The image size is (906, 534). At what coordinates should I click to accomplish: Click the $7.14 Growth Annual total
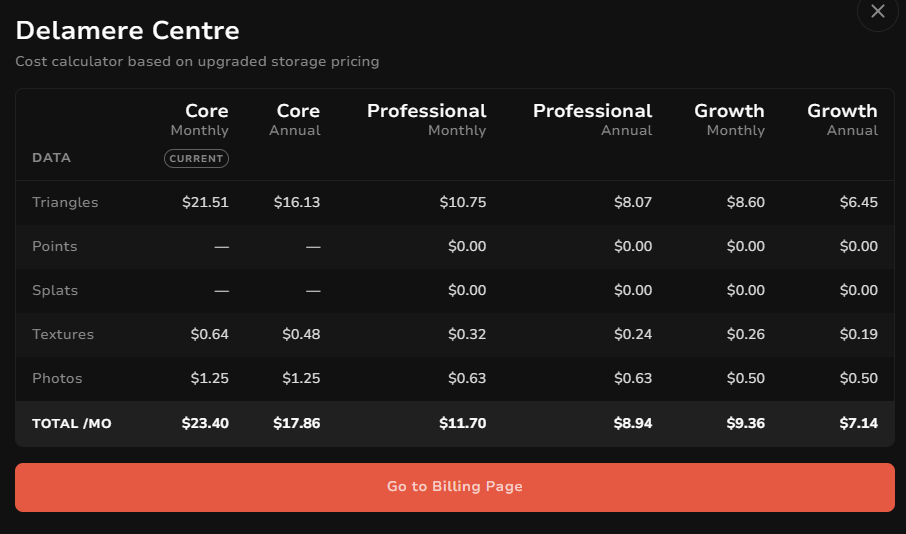click(859, 423)
